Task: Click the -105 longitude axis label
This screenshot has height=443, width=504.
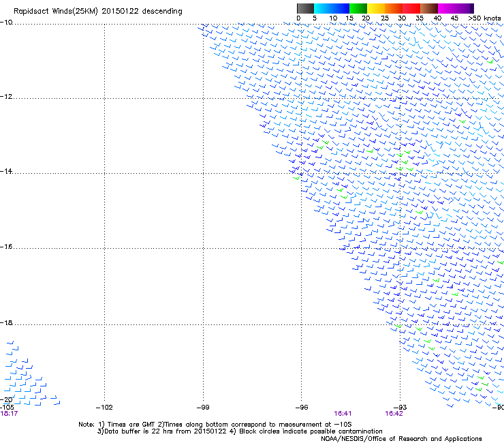Action: (x=7, y=408)
